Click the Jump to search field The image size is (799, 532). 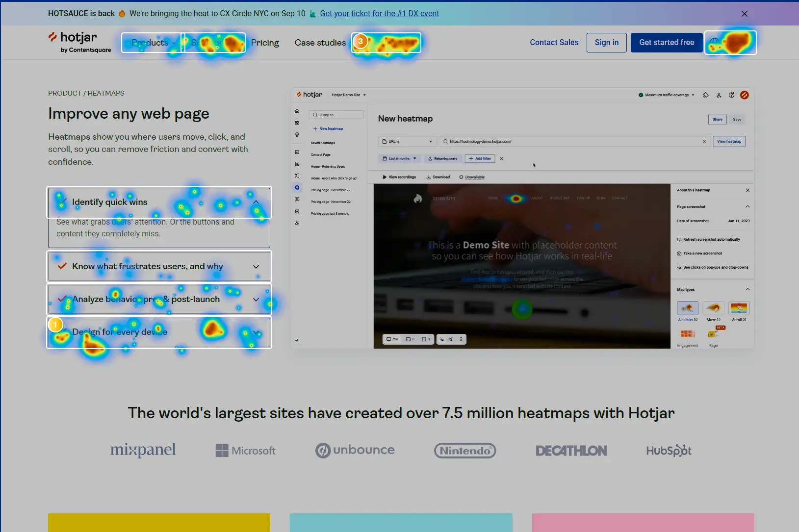(x=336, y=115)
